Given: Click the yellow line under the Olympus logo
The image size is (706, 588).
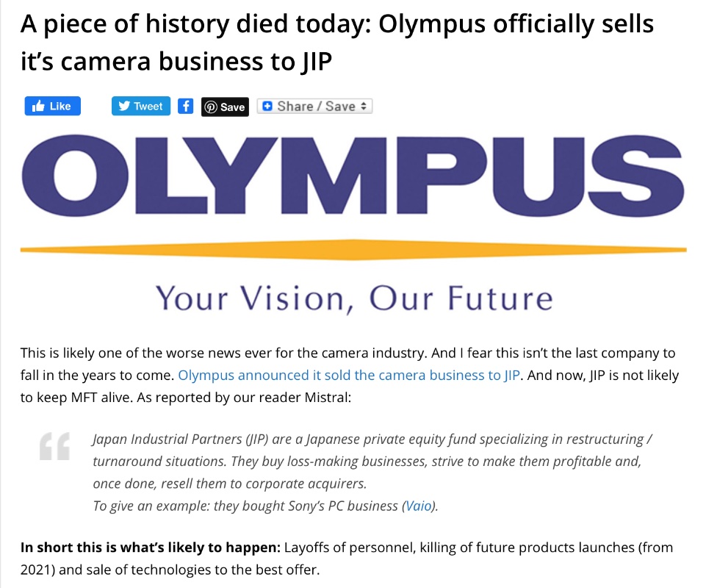Looking at the screenshot, I should [353, 251].
